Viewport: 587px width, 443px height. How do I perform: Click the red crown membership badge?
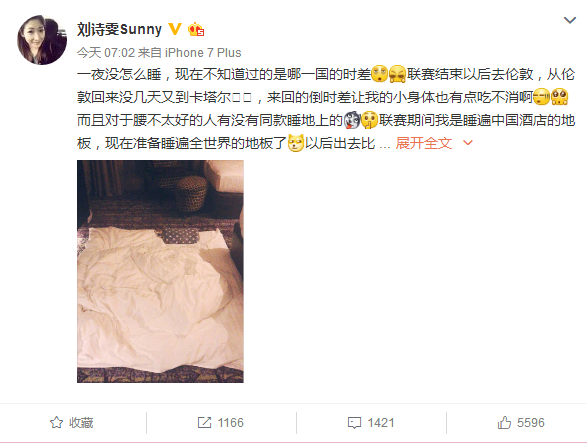pos(196,29)
